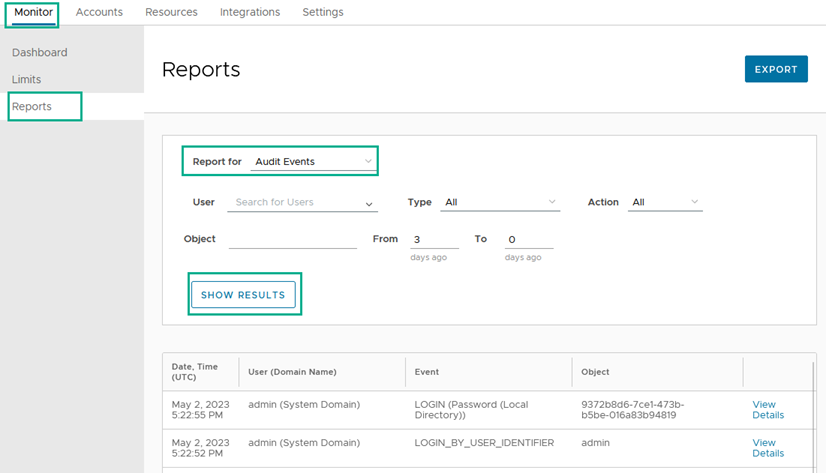Select the 'admin' object cell
Viewport: 826px width, 473px height.
(595, 443)
